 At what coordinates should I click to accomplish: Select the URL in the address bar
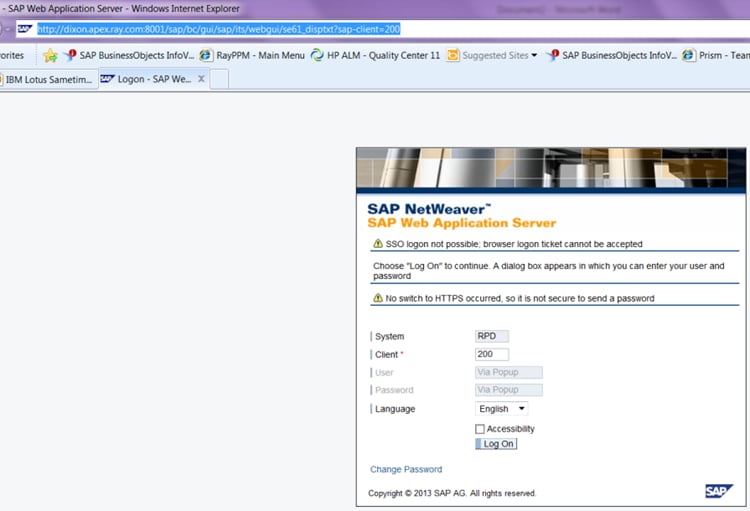click(x=219, y=29)
